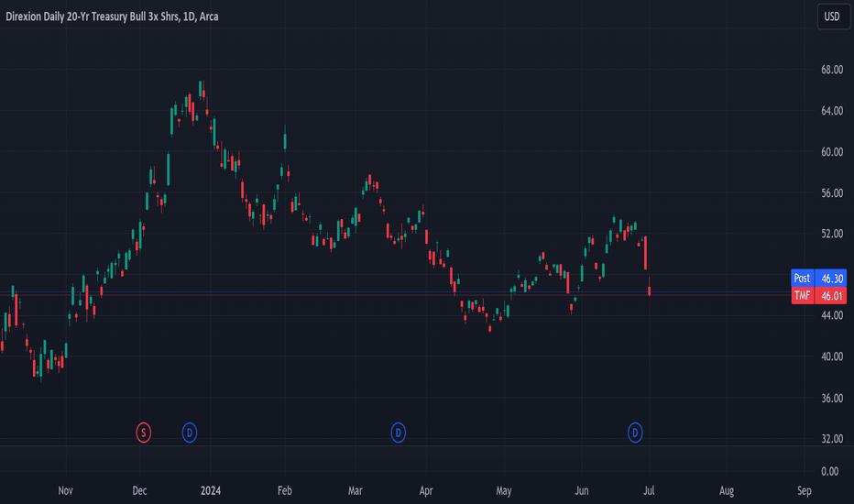Click the Feb time axis label

[x=284, y=490]
